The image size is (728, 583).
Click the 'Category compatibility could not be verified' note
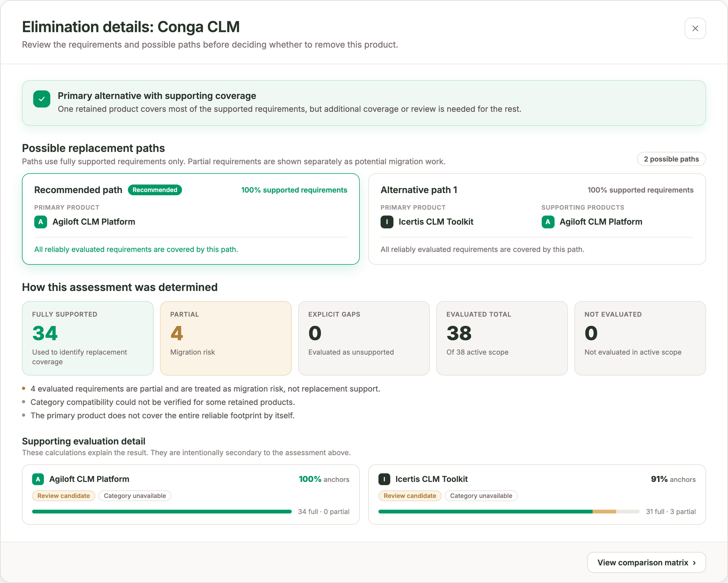(x=163, y=402)
